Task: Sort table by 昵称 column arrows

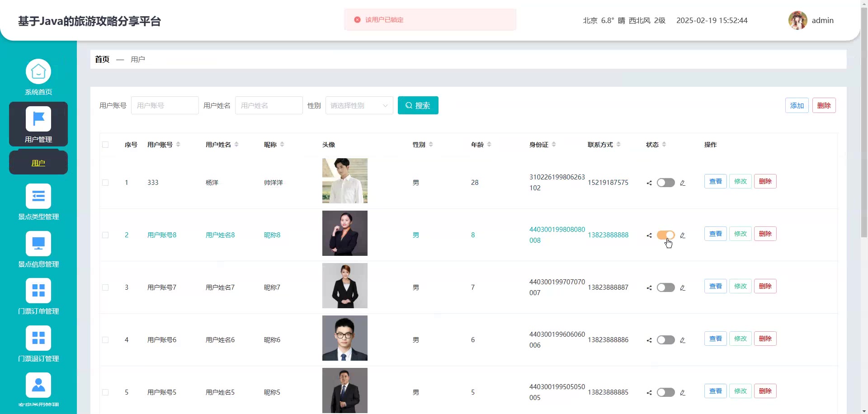Action: (x=282, y=145)
